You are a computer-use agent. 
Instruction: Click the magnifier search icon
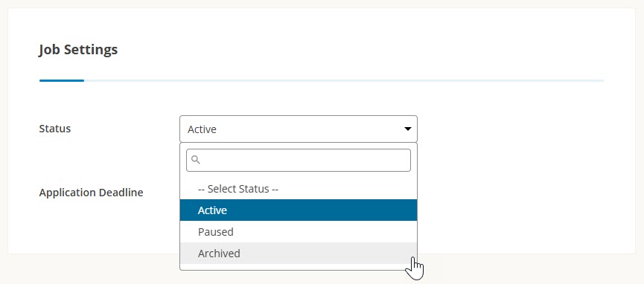196,160
